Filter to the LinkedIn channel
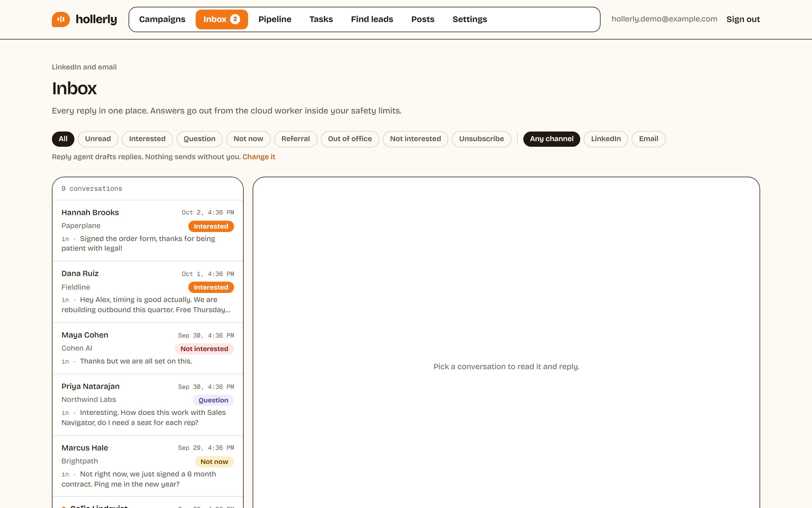Image resolution: width=812 pixels, height=508 pixels. [x=606, y=139]
